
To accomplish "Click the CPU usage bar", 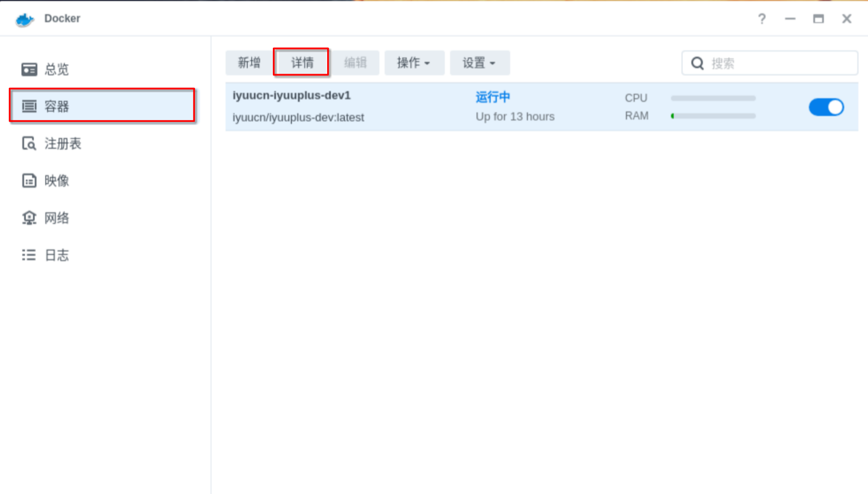I will click(713, 98).
